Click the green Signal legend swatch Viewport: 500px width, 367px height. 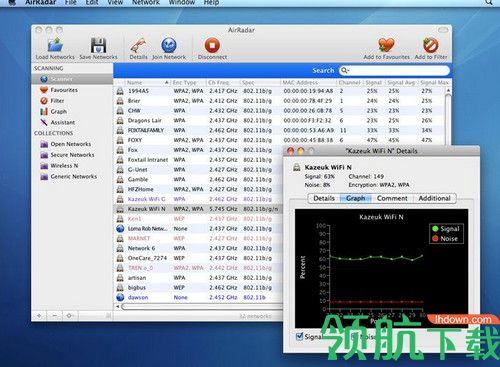coord(435,229)
